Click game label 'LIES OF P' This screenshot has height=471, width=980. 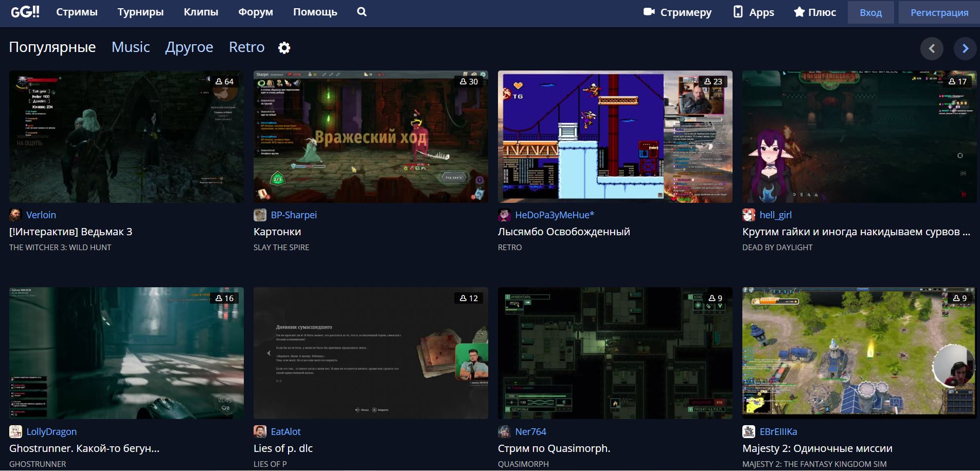(270, 464)
